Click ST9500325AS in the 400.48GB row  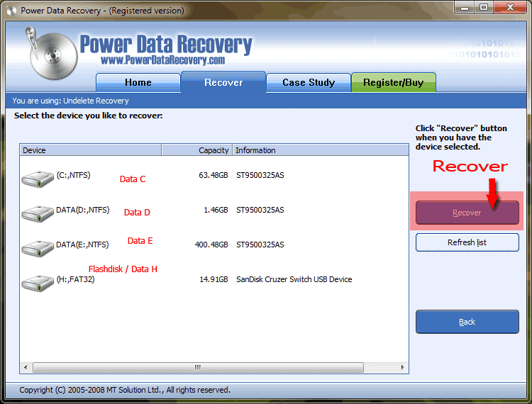tap(260, 245)
